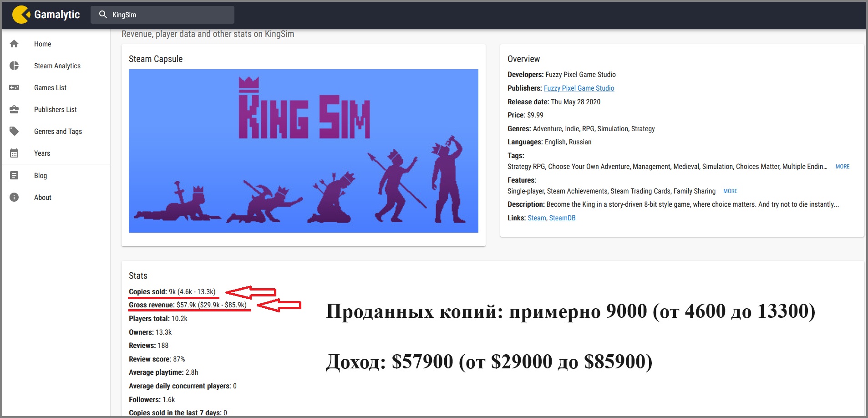This screenshot has height=418, width=868.
Task: Click the 'Reviews: 188' line
Action: [148, 345]
